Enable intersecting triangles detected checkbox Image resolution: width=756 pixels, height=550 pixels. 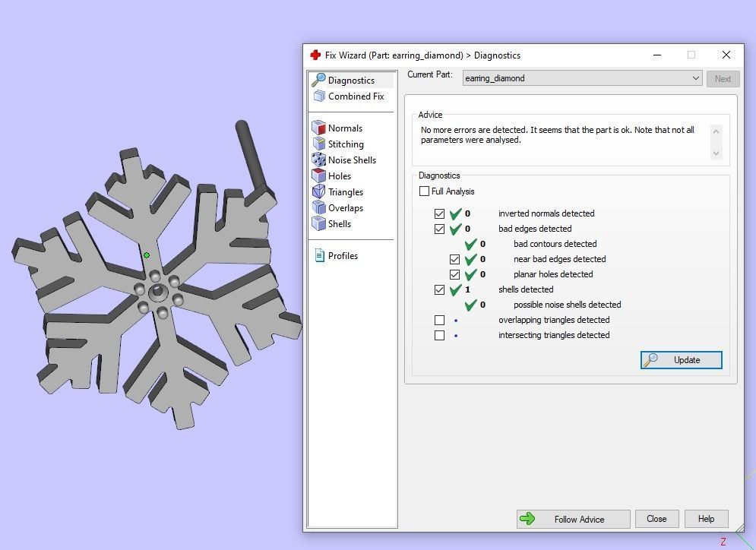click(439, 335)
